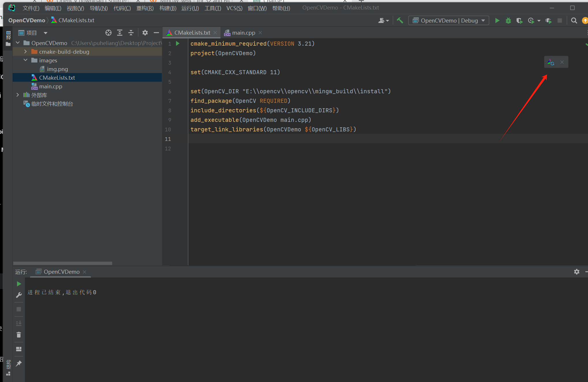Click Restore Layout icon in run panel

tap(19, 349)
